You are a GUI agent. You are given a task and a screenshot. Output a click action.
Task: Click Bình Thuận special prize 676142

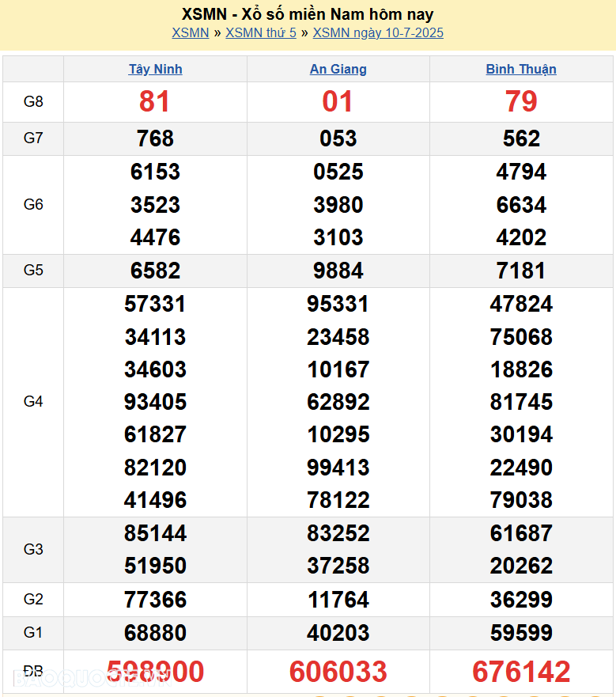521,672
